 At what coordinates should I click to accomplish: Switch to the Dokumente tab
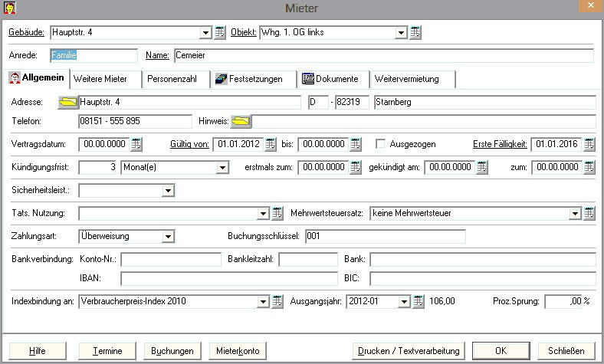point(333,80)
